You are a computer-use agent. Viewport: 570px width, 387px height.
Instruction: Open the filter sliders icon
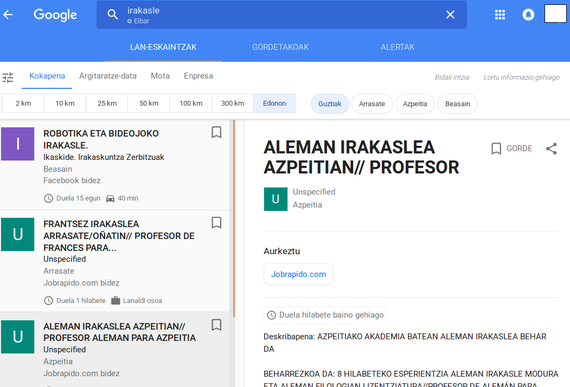(8, 77)
